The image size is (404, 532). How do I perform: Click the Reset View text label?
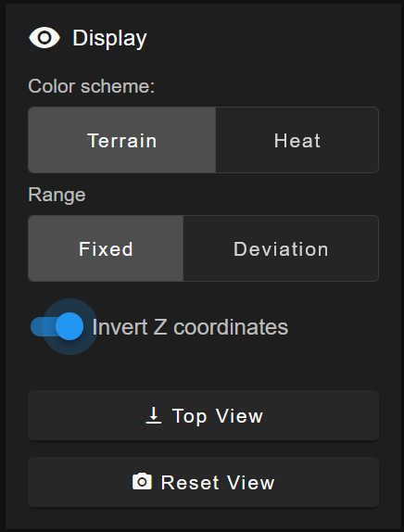pos(218,482)
